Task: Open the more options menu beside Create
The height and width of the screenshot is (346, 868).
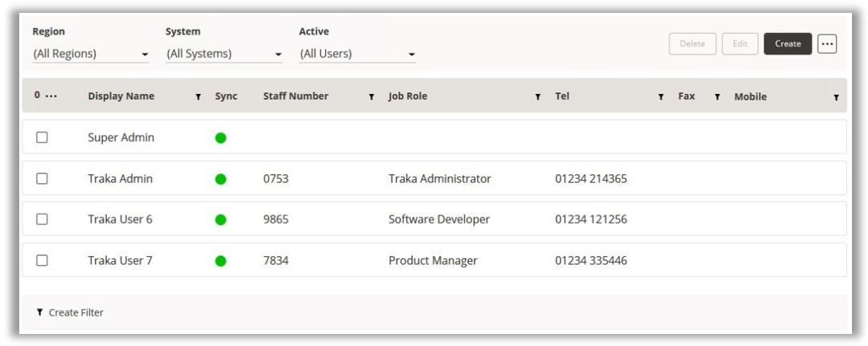Action: coord(827,44)
